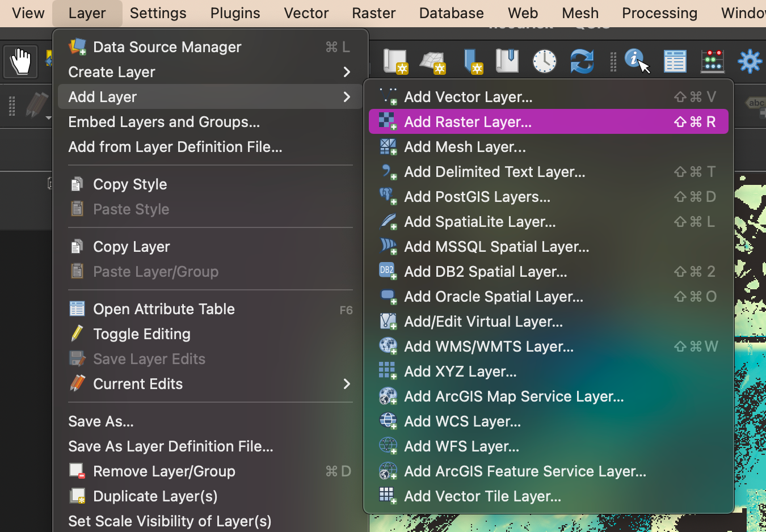The image size is (766, 532).
Task: Choose Remove Layer/Group entry
Action: tap(210, 471)
